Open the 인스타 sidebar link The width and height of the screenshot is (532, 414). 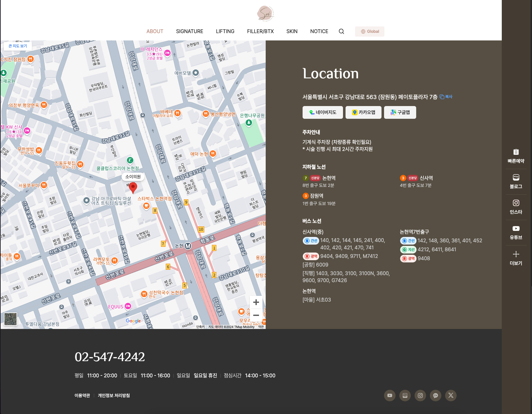516,207
